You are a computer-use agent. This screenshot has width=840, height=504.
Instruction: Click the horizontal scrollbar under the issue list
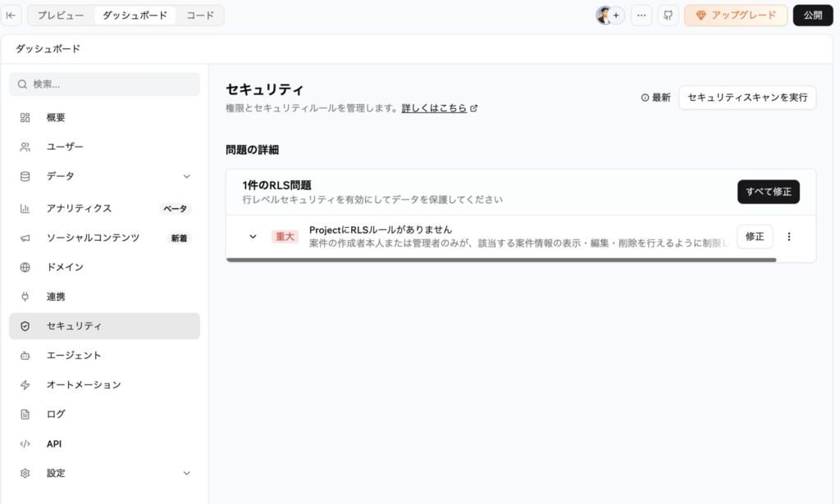[500, 260]
